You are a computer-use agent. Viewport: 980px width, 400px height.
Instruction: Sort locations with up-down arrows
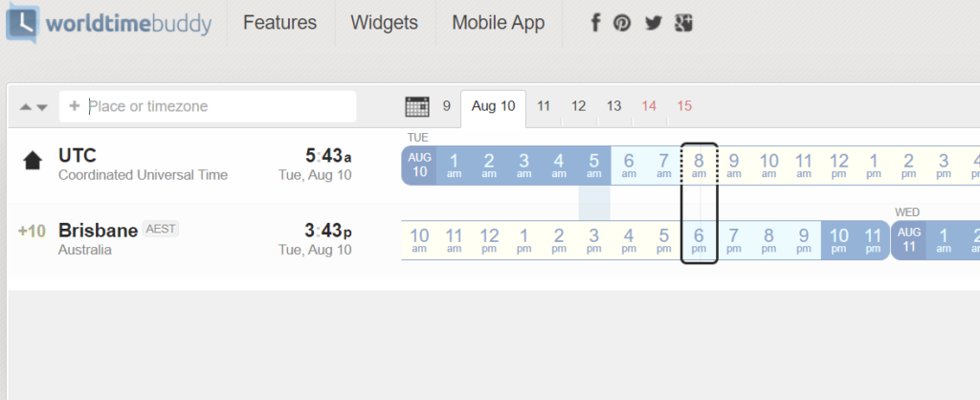33,107
